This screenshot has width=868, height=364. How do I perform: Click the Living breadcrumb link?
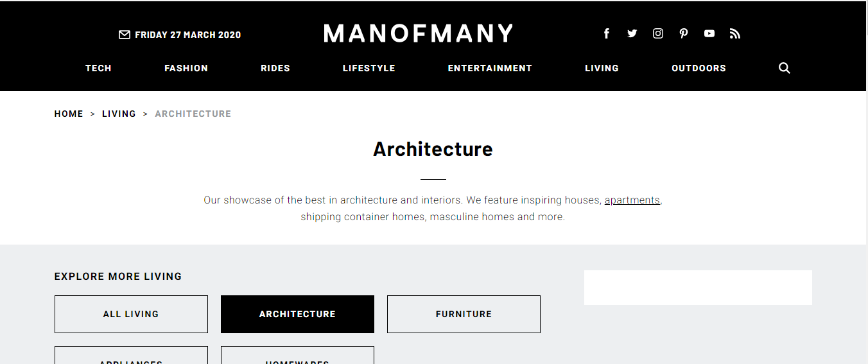click(x=119, y=114)
